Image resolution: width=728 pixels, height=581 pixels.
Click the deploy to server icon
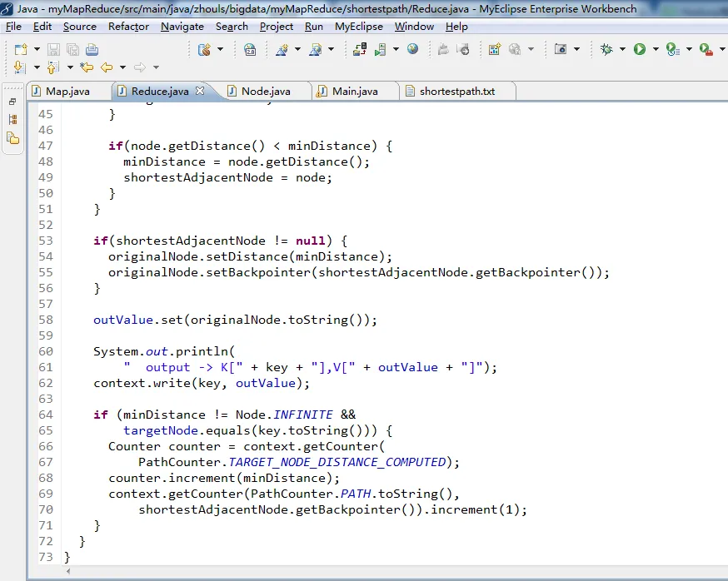(360, 49)
